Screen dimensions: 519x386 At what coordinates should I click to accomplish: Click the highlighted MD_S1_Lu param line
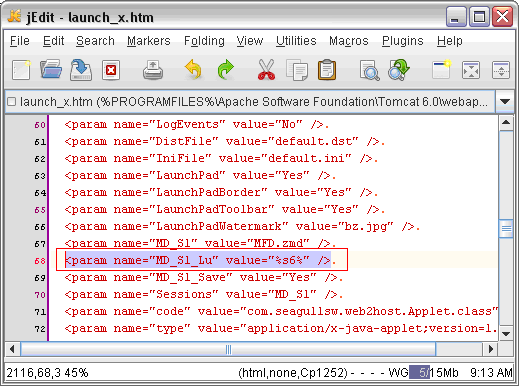click(x=200, y=260)
